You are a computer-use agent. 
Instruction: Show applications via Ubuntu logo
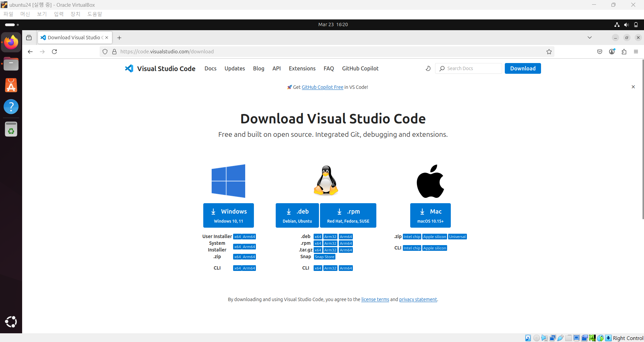click(11, 322)
